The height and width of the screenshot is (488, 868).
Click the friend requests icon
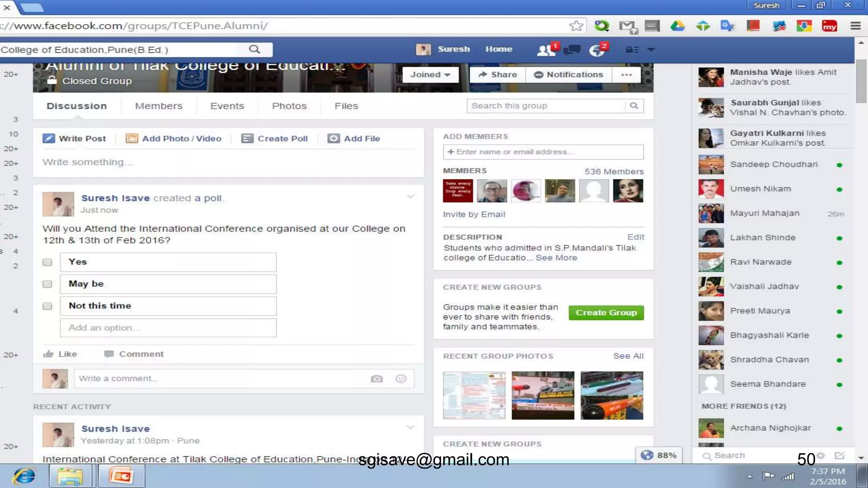546,50
